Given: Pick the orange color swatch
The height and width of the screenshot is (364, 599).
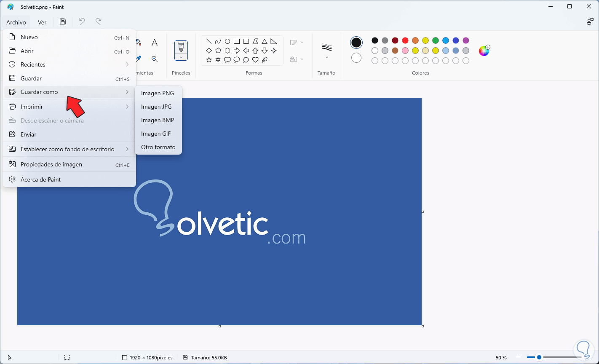Looking at the screenshot, I should click(415, 40).
